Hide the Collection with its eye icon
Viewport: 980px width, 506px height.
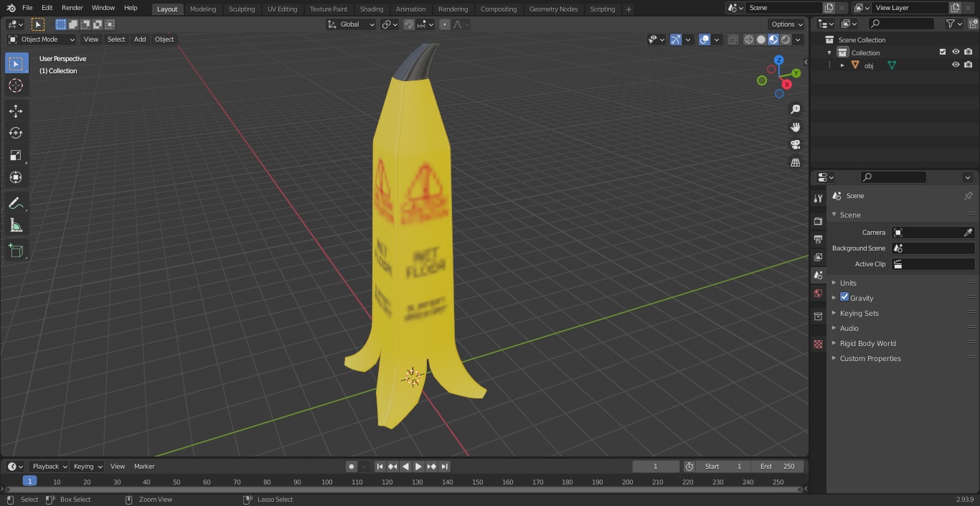[x=956, y=52]
